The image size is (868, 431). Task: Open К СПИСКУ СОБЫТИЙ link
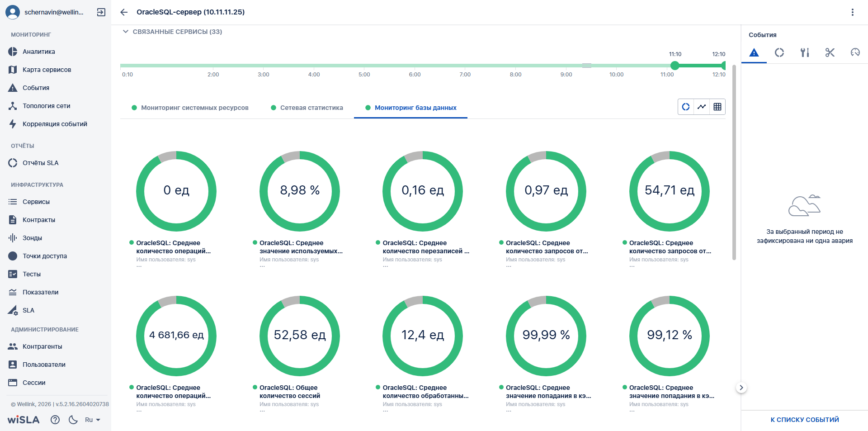[x=805, y=420]
